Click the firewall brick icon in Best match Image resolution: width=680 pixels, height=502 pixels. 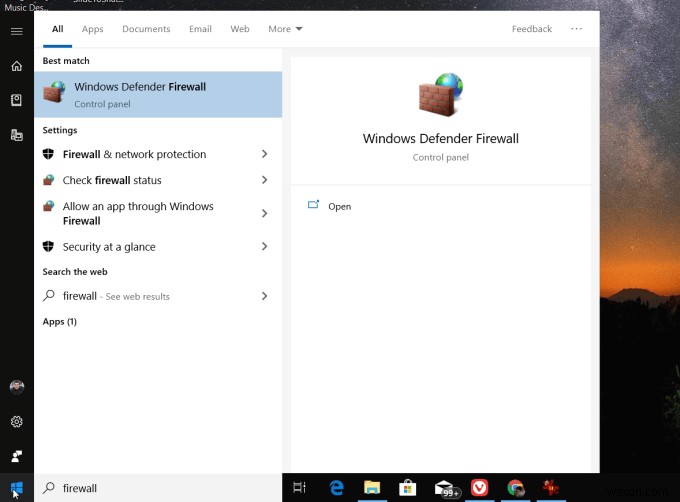(54, 91)
